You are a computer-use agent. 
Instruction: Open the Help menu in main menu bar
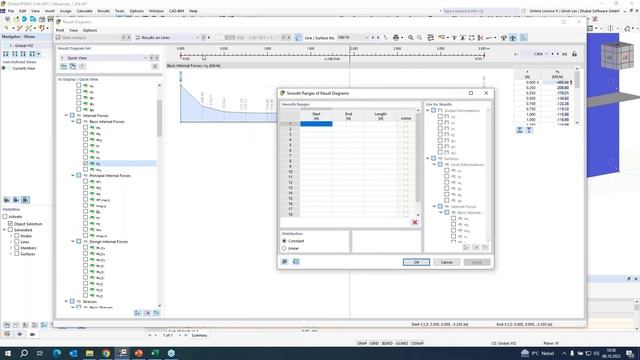(x=193, y=11)
